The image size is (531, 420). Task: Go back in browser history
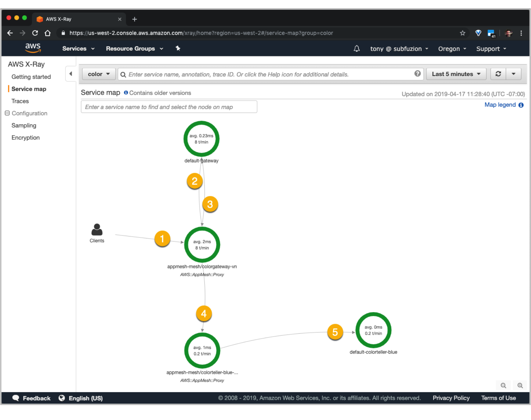[10, 33]
